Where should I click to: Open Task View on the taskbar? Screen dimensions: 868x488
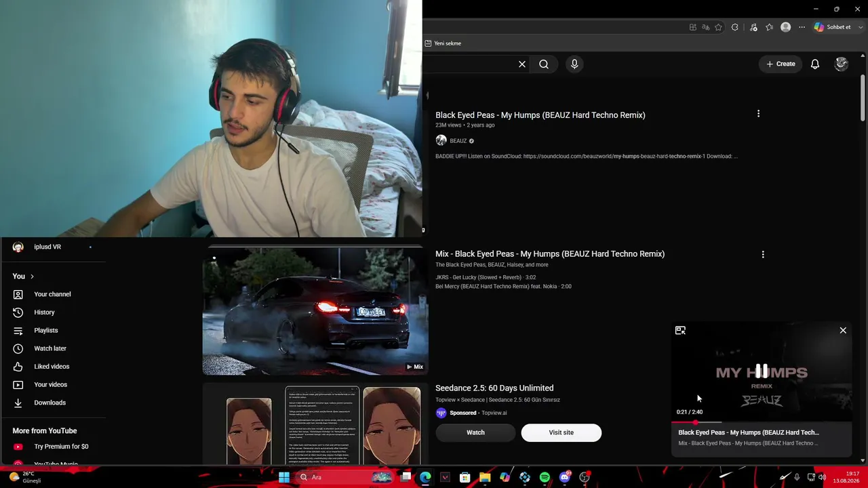(x=406, y=477)
